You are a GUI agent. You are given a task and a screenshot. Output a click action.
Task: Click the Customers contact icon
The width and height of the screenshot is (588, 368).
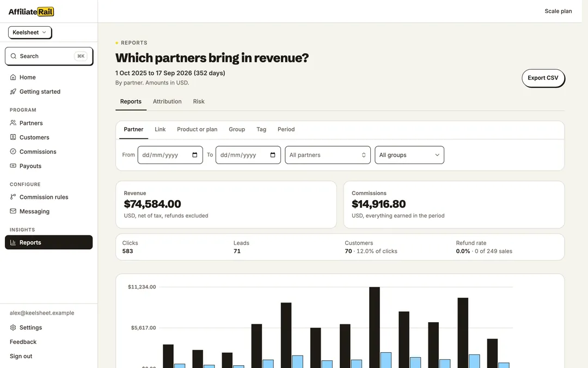click(x=13, y=137)
